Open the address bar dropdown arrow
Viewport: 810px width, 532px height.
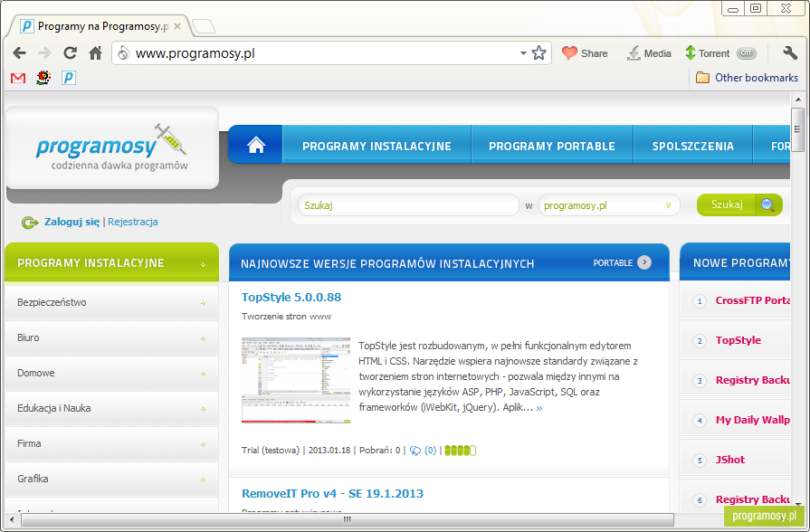pyautogui.click(x=523, y=52)
